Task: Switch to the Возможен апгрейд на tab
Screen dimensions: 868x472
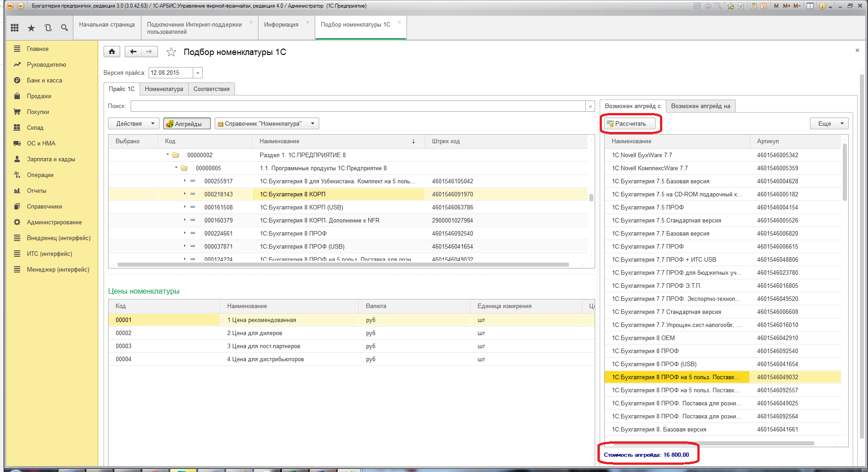Action: coord(701,106)
